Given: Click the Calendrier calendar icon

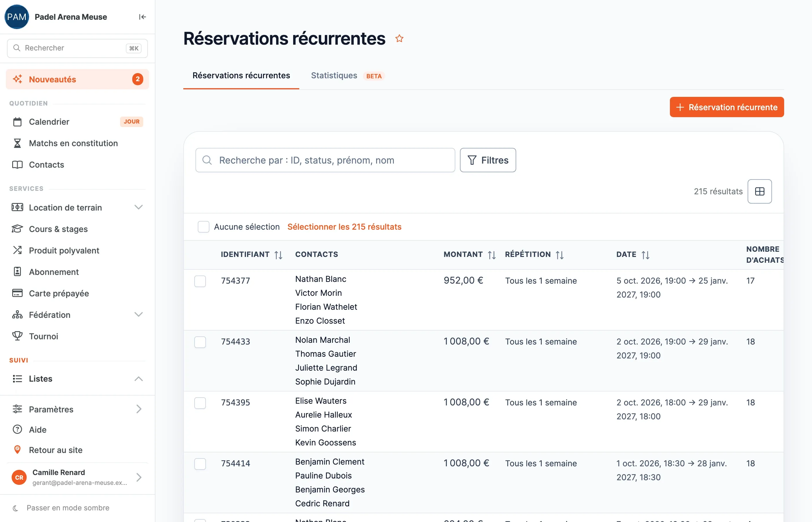Looking at the screenshot, I should pyautogui.click(x=17, y=122).
